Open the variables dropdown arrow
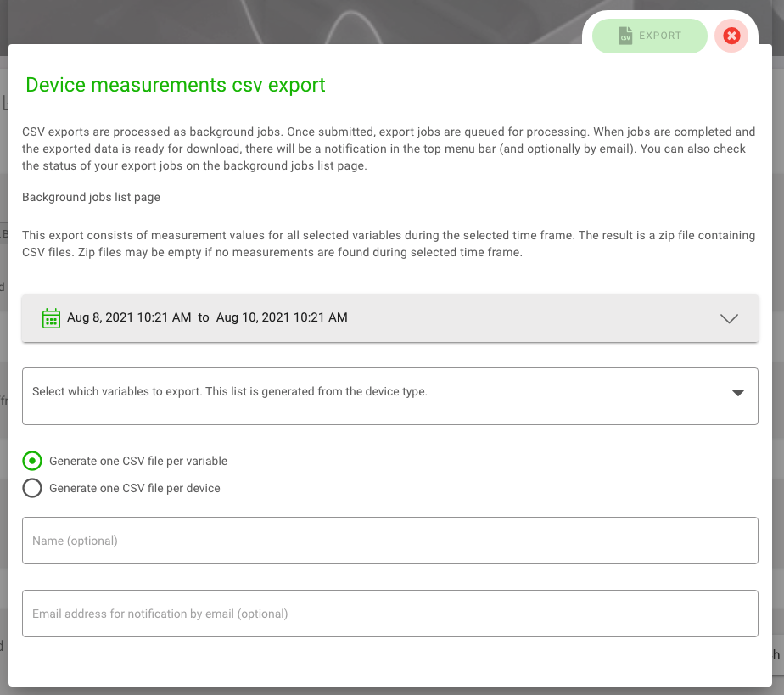This screenshot has height=695, width=784. [x=737, y=393]
